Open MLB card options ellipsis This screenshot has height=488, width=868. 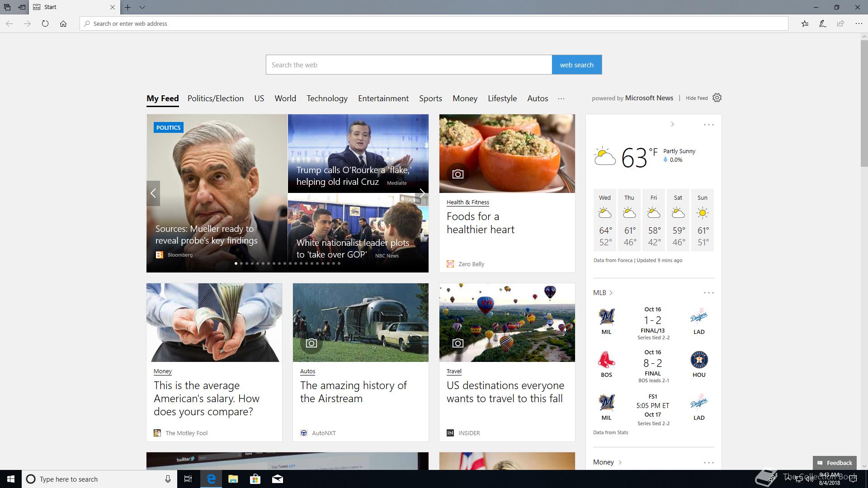(708, 293)
